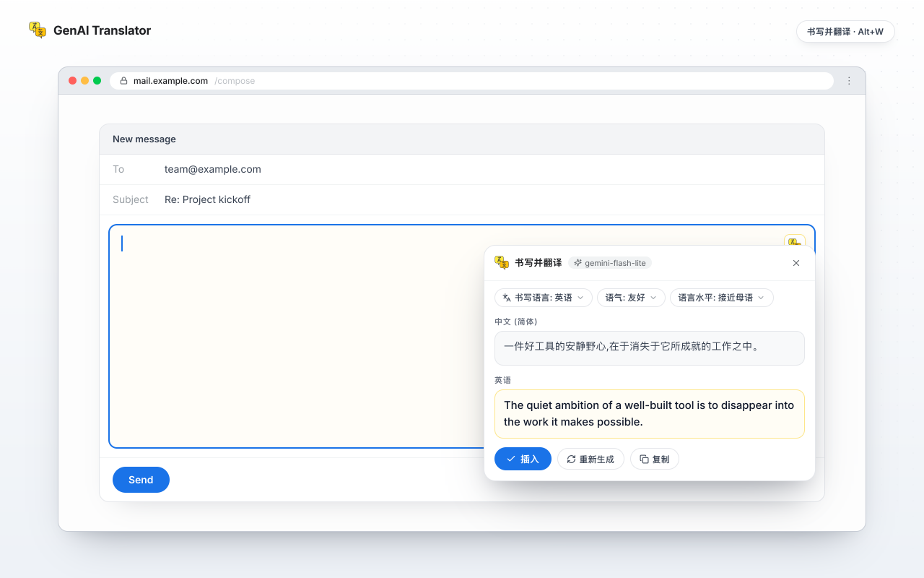Image resolution: width=924 pixels, height=578 pixels.
Task: Click the gemini-flash-lite model badge
Action: coord(610,263)
